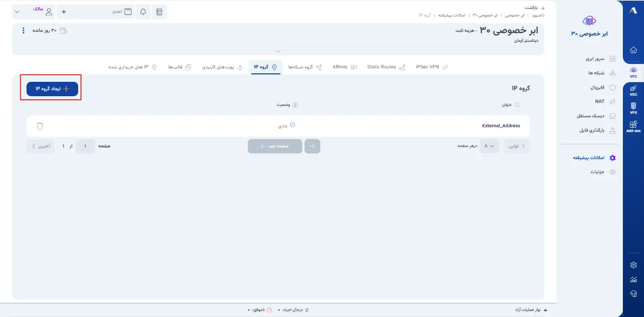
Task: Go to اولین page
Action: click(517, 146)
